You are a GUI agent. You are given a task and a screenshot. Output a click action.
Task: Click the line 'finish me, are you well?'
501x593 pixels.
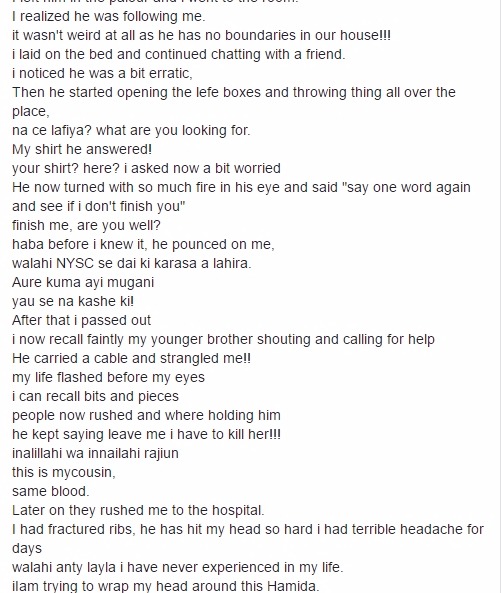[x=86, y=225]
